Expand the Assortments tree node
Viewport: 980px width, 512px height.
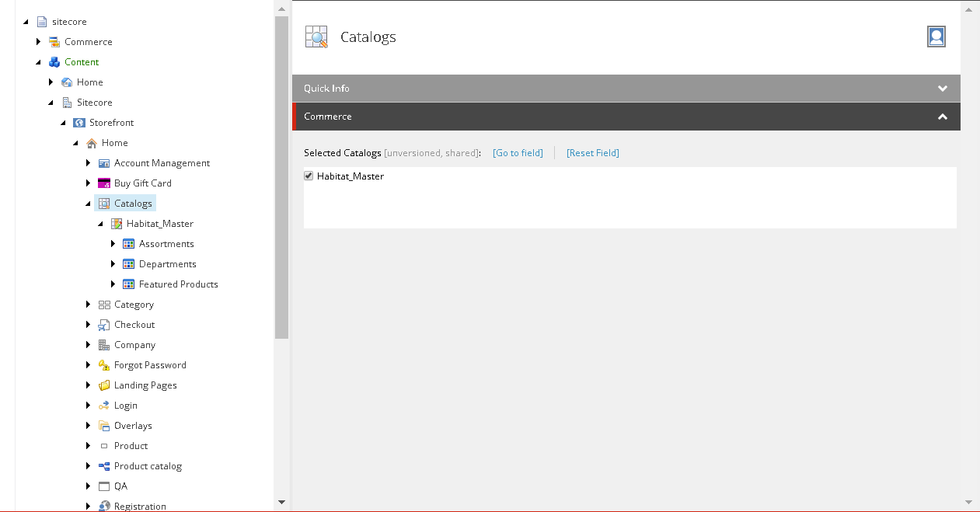point(113,243)
